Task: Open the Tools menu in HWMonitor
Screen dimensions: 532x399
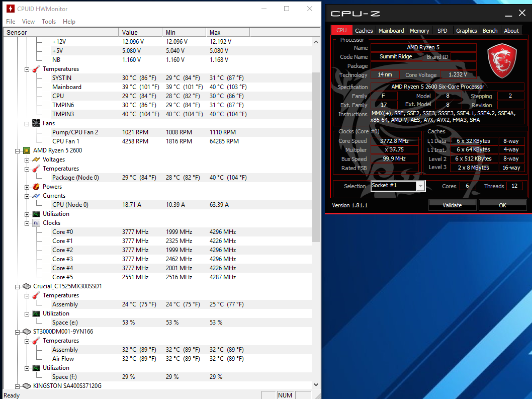Action: (48, 22)
